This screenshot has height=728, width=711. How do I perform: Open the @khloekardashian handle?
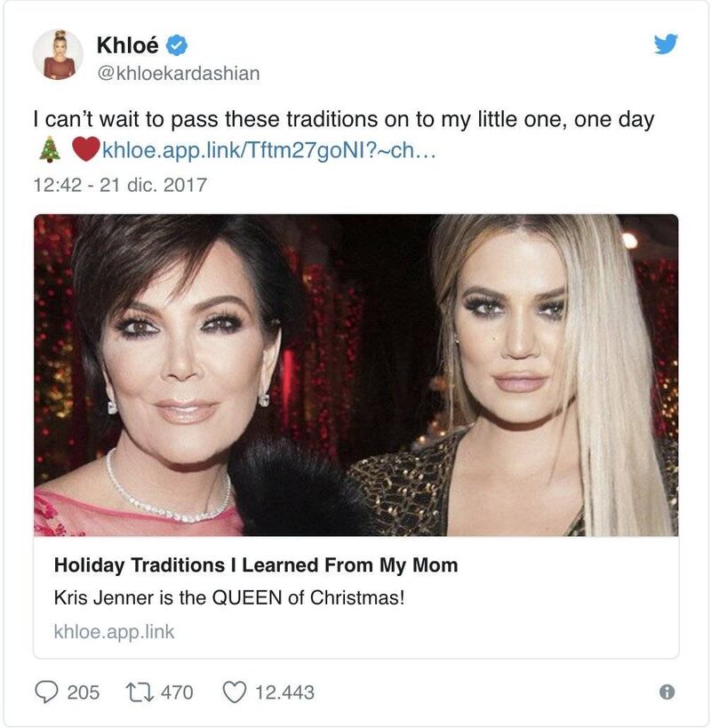[x=179, y=74]
